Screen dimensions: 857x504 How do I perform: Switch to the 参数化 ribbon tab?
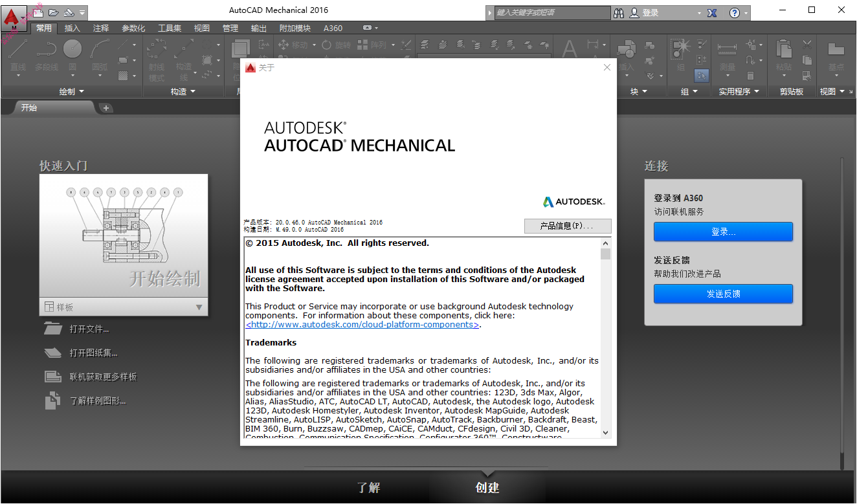pos(133,28)
